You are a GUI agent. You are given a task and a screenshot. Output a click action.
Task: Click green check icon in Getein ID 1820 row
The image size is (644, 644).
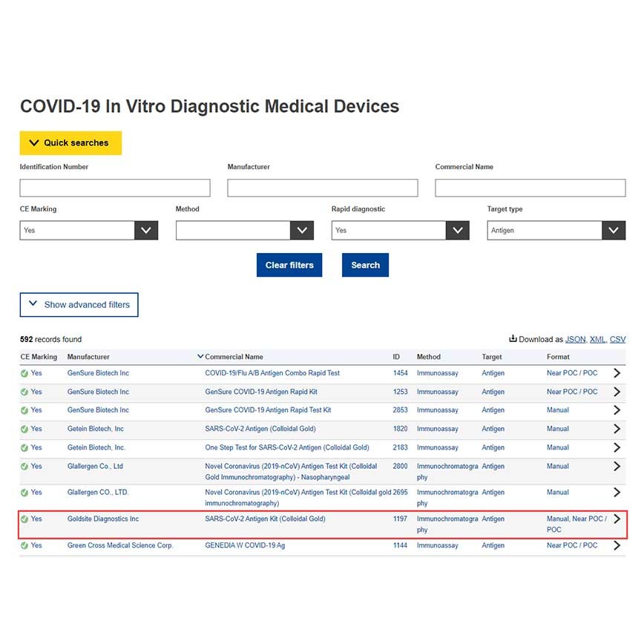24,429
